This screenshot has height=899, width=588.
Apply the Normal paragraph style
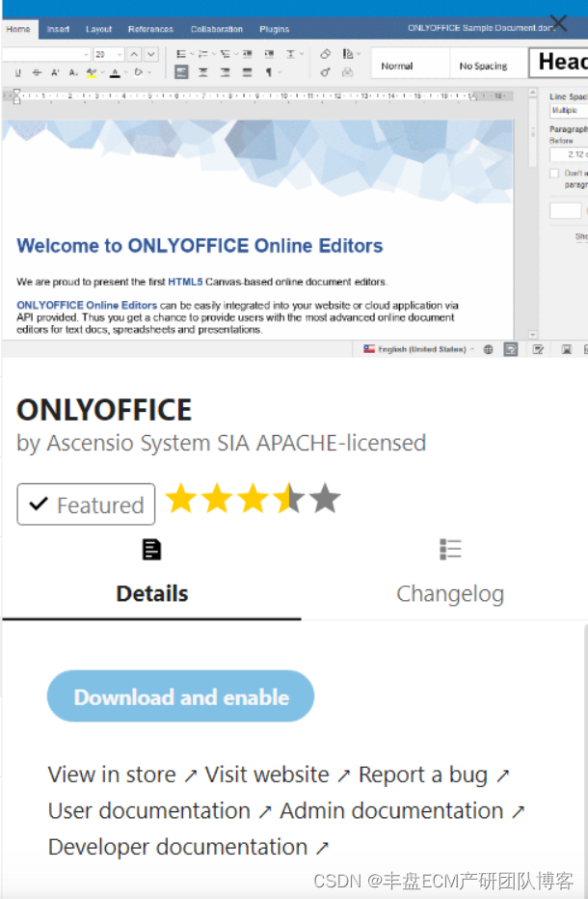411,64
